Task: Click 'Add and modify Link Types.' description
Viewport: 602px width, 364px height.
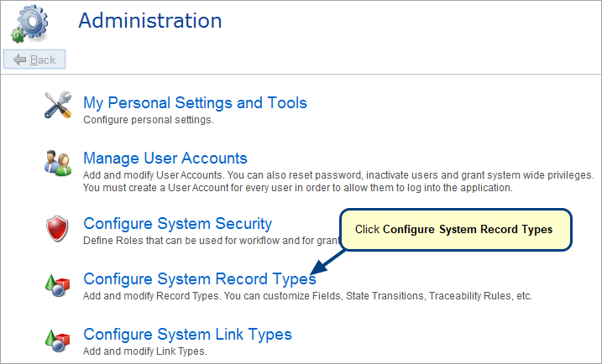Action: pos(144,351)
